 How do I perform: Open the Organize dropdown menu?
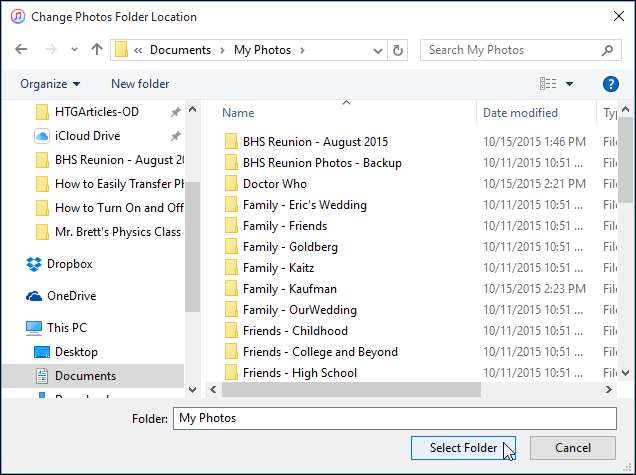[x=50, y=84]
